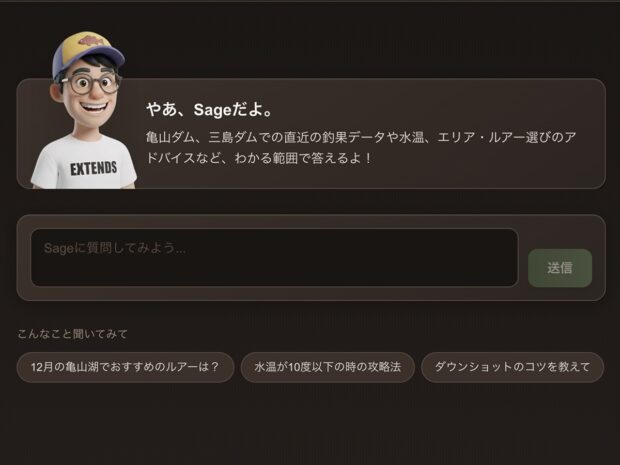Image resolution: width=620 pixels, height=465 pixels.
Task: Click the 'こんなこと聞いてみて' label
Action: click(72, 334)
